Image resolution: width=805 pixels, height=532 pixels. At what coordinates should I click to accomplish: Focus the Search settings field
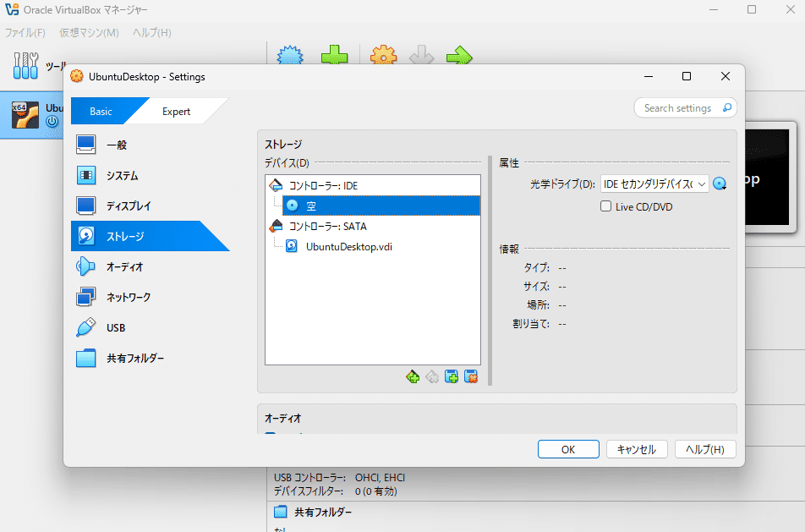686,108
